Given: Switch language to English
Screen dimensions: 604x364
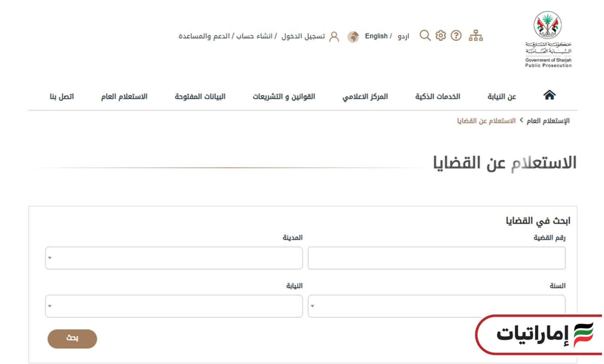Looking at the screenshot, I should (x=376, y=36).
